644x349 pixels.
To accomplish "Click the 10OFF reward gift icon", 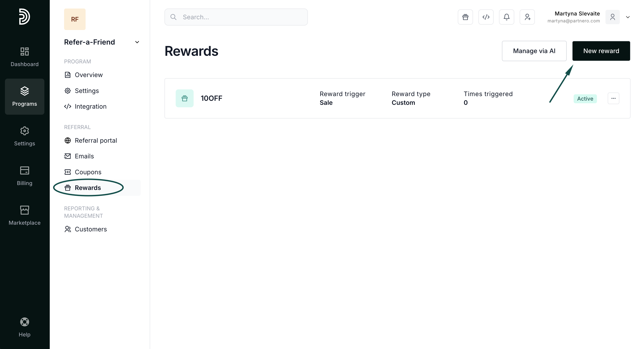I will 184,98.
